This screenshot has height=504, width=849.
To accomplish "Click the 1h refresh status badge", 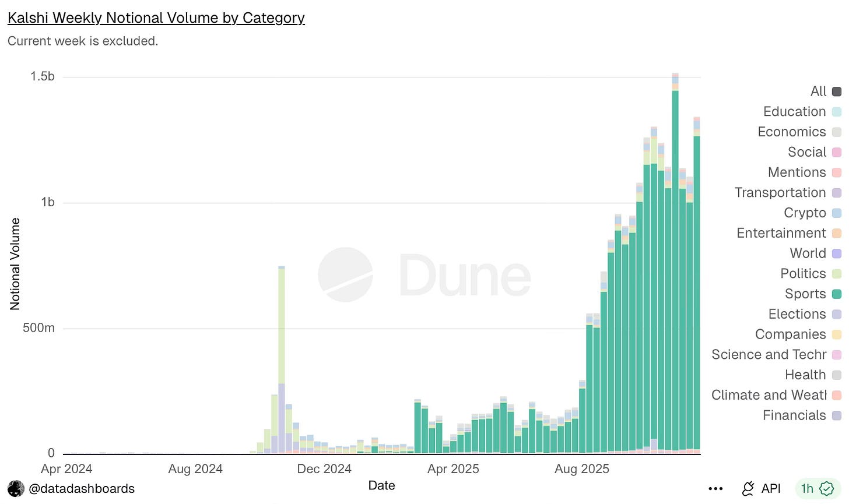I will [x=818, y=488].
